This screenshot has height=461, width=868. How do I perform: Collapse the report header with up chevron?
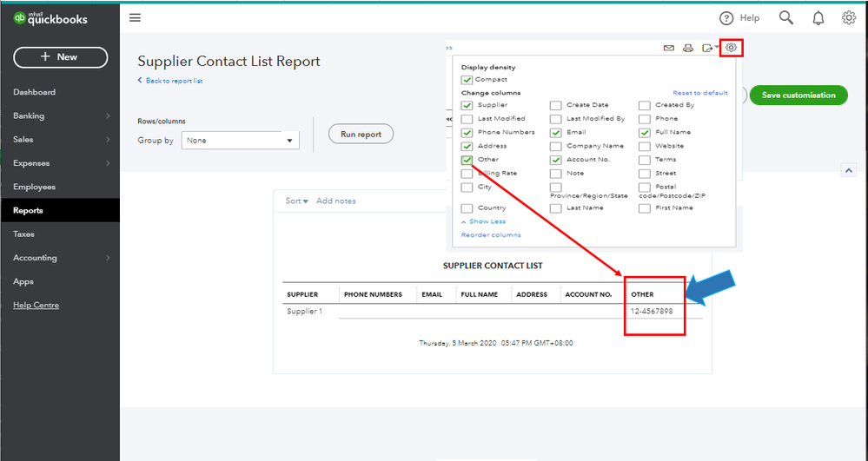click(x=849, y=170)
